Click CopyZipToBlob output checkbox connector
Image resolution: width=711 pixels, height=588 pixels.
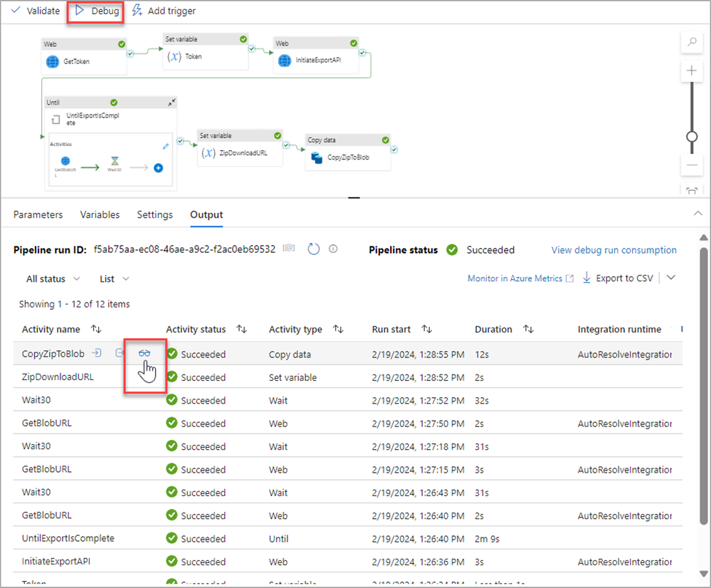click(x=394, y=149)
